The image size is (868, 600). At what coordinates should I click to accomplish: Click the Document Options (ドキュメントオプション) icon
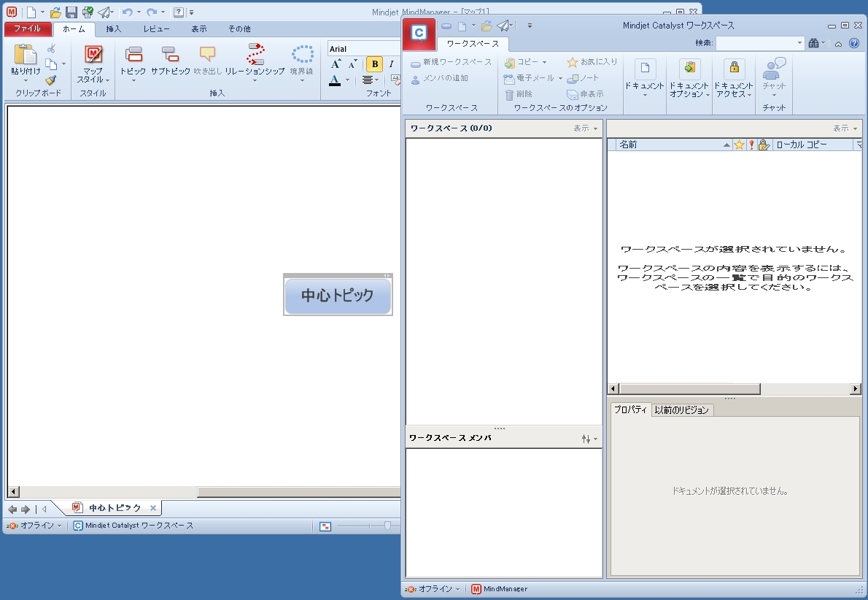689,69
